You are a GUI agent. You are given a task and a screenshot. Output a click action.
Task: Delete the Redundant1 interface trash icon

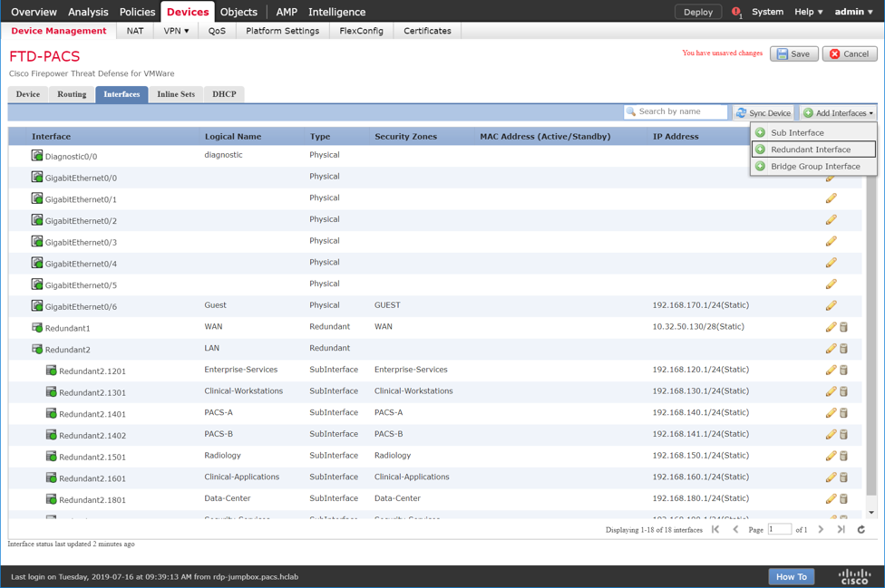coord(843,327)
